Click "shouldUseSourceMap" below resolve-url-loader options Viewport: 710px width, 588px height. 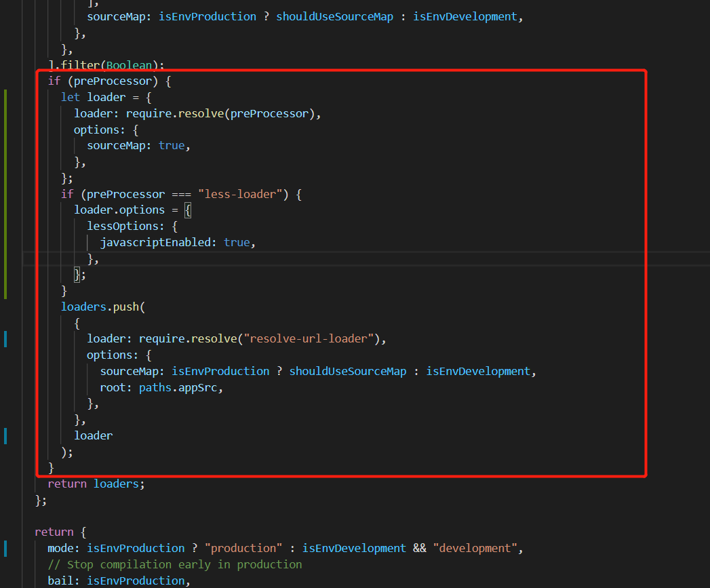[x=348, y=371]
